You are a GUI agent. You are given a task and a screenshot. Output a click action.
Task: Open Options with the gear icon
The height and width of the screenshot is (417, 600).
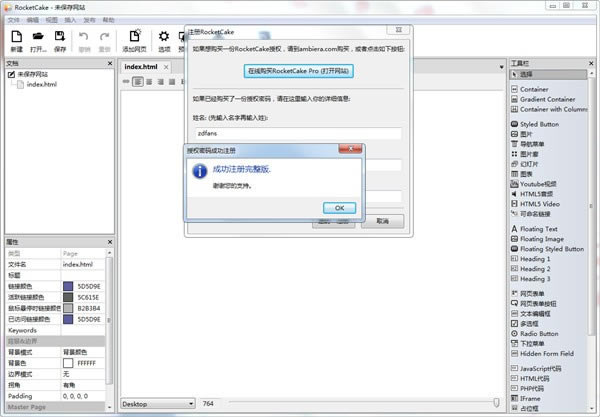tap(164, 36)
